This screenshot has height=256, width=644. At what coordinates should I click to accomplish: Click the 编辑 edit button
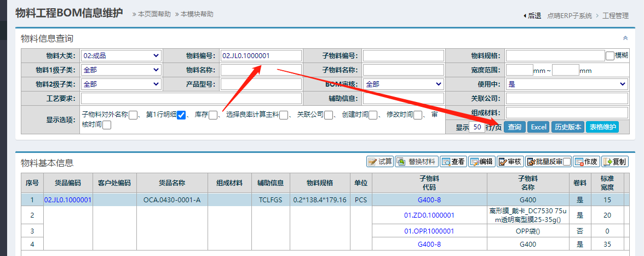[482, 162]
